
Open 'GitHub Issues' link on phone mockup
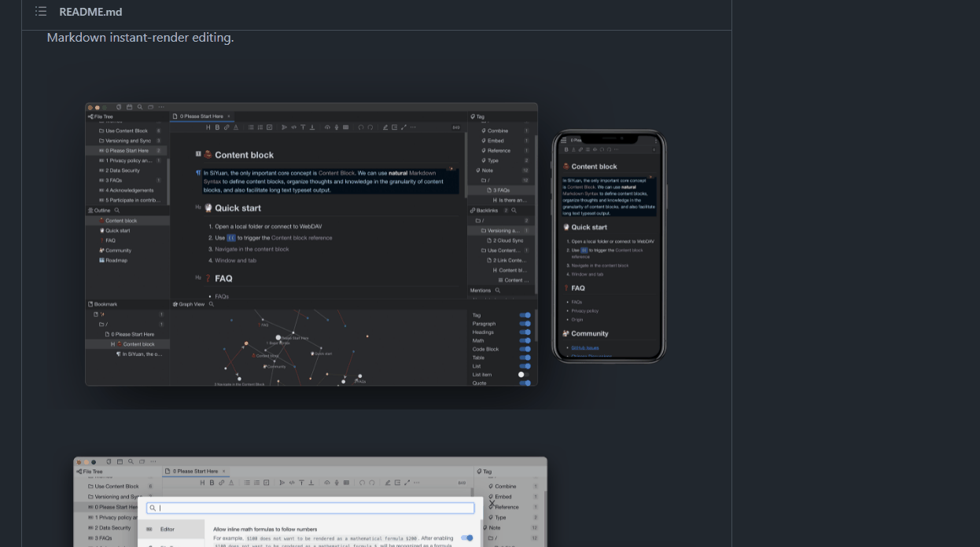click(585, 347)
